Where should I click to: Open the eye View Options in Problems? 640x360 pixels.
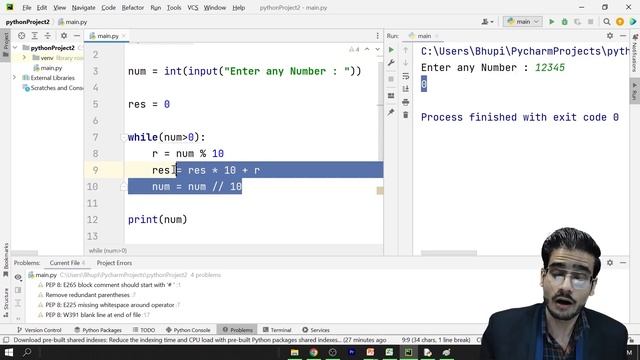coord(18,277)
